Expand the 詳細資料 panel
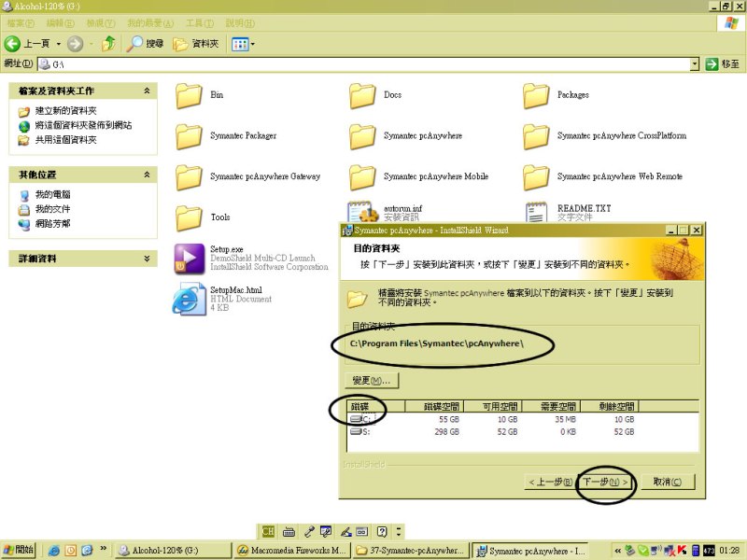Screen dimensions: 747x560 (147, 259)
